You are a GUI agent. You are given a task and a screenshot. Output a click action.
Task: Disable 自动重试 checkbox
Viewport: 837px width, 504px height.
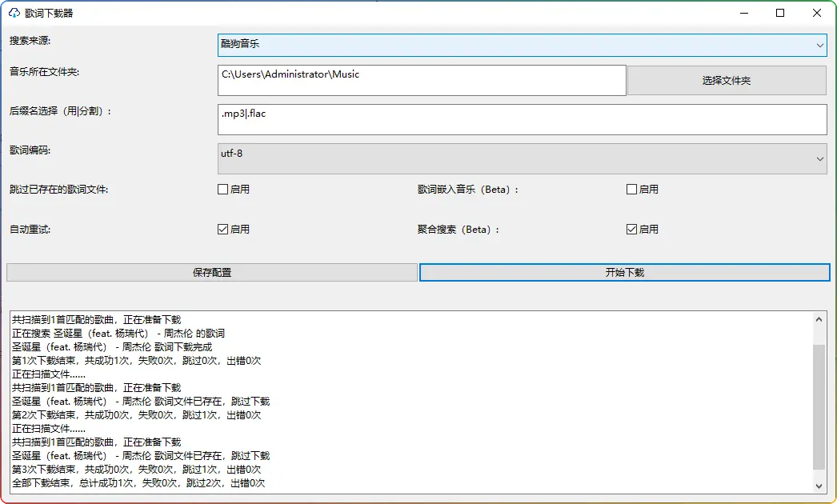coord(223,230)
